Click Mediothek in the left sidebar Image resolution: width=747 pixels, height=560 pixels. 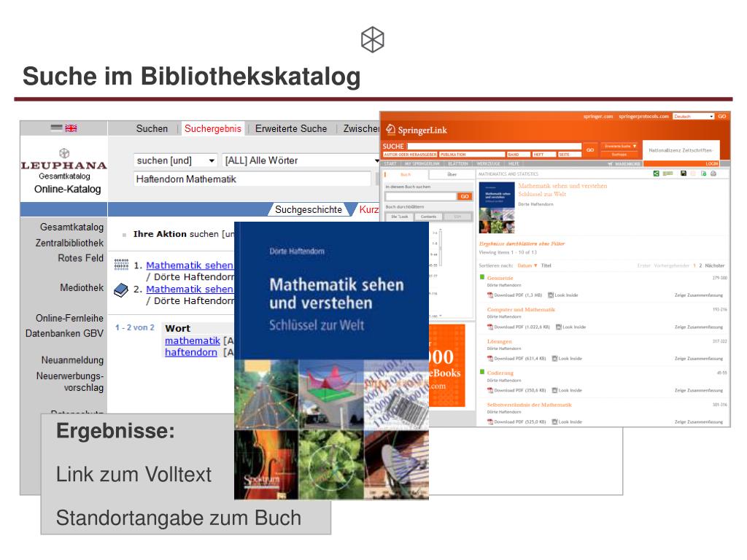coord(82,287)
